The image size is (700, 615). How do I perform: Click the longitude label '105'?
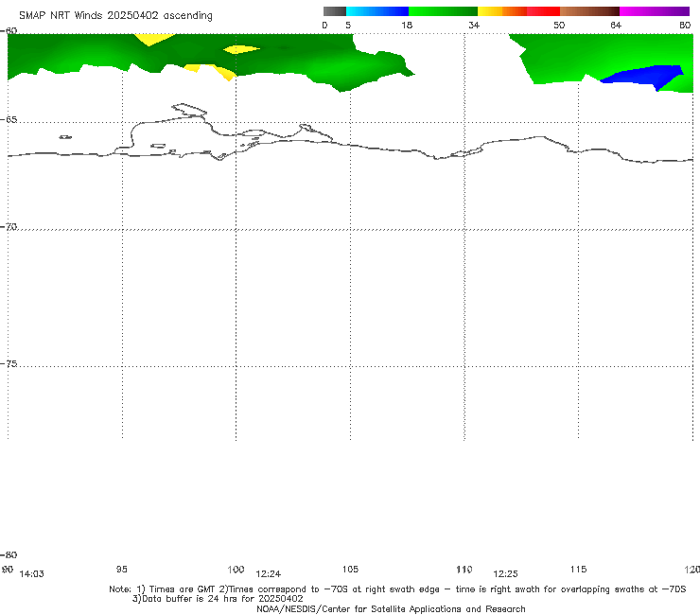tap(350, 569)
